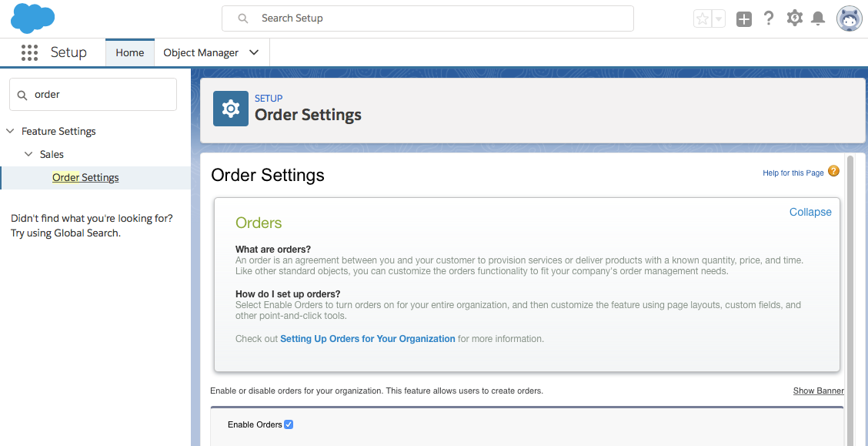
Task: Expand the Object Manager tab dropdown
Action: 254,52
